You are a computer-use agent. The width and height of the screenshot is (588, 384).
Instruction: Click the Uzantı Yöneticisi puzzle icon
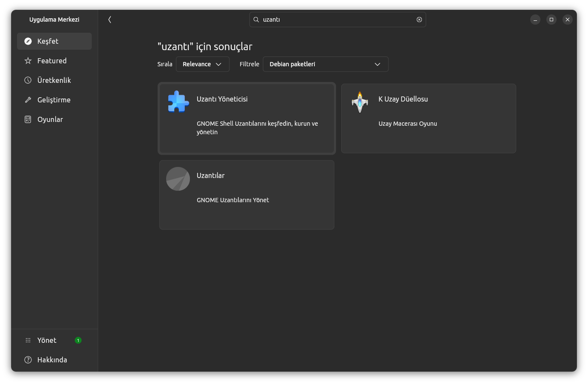pyautogui.click(x=178, y=102)
